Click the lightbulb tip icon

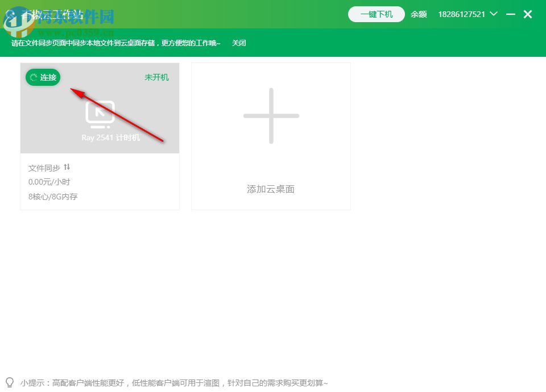click(10, 382)
